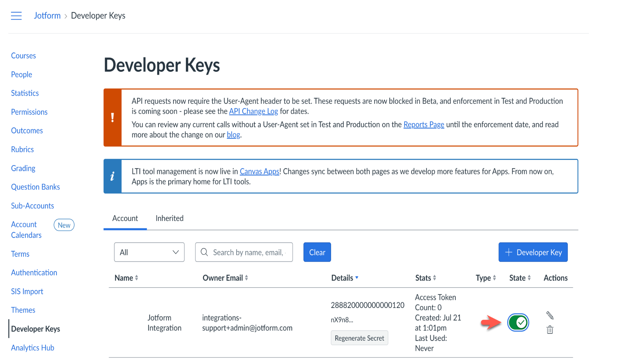
Task: Sort table by Stats column
Action: 426,278
